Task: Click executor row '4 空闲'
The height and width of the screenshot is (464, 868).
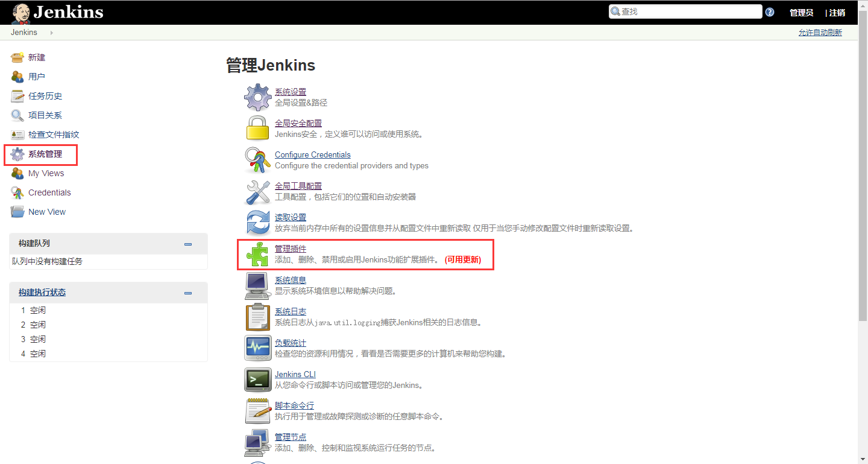Action: pyautogui.click(x=108, y=354)
